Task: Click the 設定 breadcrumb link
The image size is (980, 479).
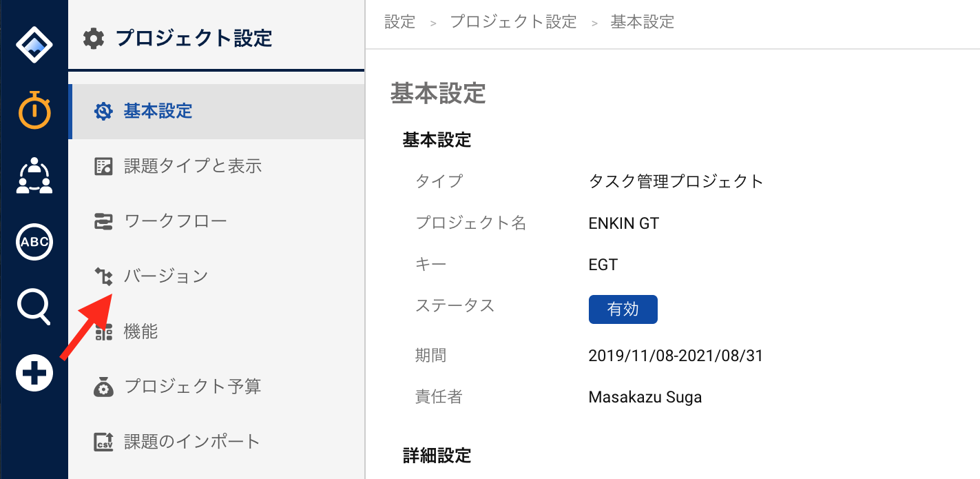Action: click(x=400, y=22)
